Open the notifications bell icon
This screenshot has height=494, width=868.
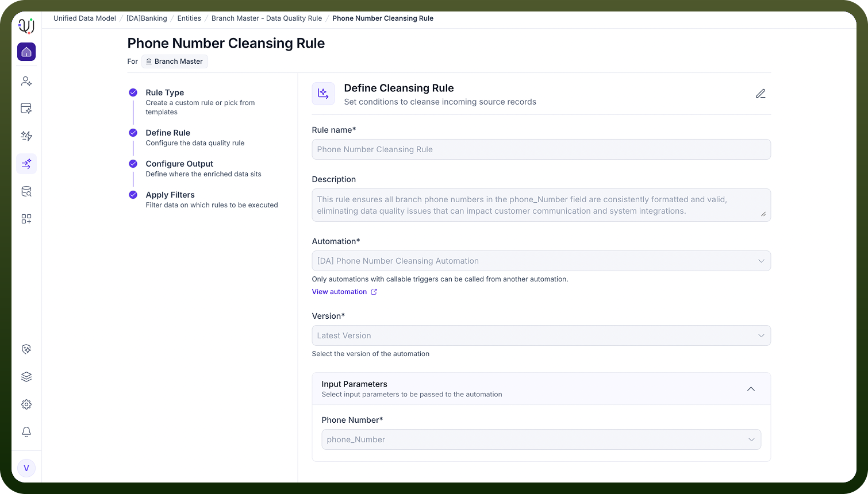pyautogui.click(x=26, y=432)
